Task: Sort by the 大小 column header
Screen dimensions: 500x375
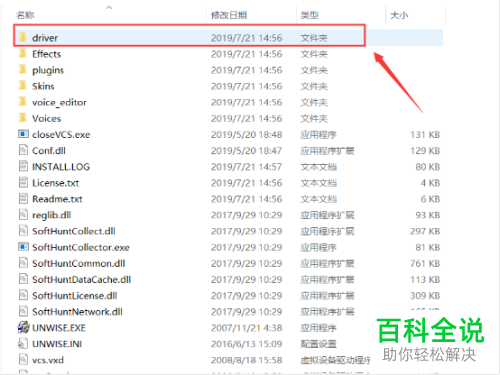Action: [x=399, y=15]
